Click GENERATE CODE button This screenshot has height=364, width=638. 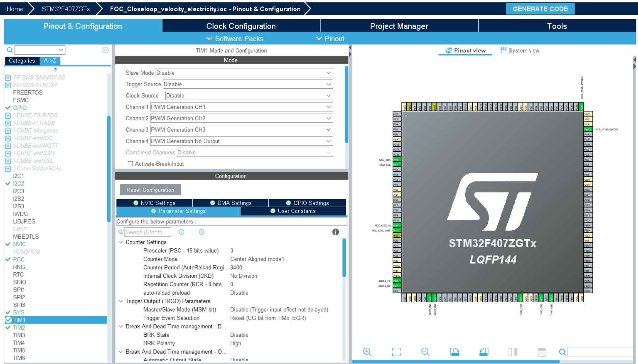tap(540, 9)
